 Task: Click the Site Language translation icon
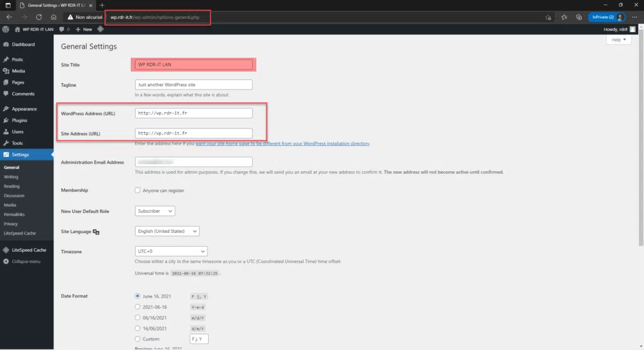point(96,232)
